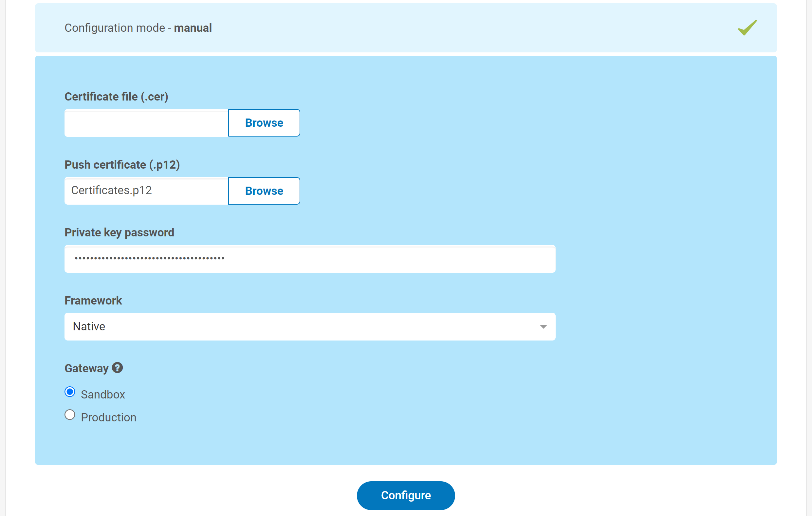Click the Gateway label
This screenshot has width=812, height=516.
point(86,368)
